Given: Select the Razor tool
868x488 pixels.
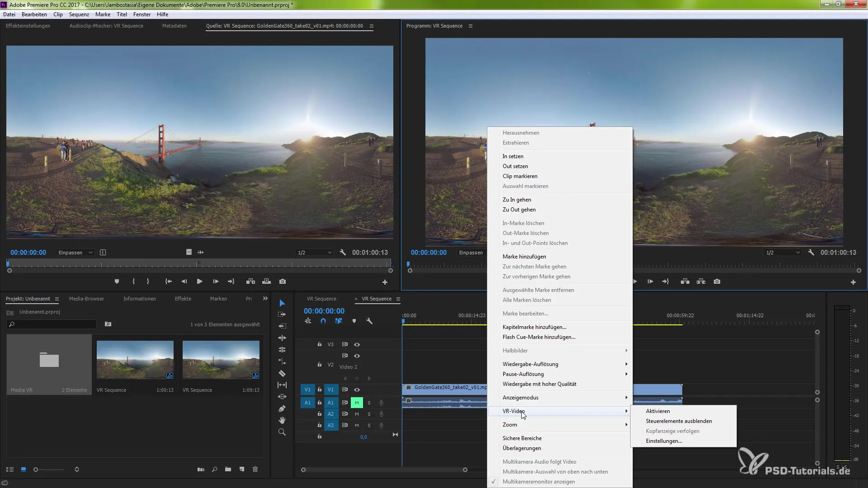Looking at the screenshot, I should coord(282,373).
